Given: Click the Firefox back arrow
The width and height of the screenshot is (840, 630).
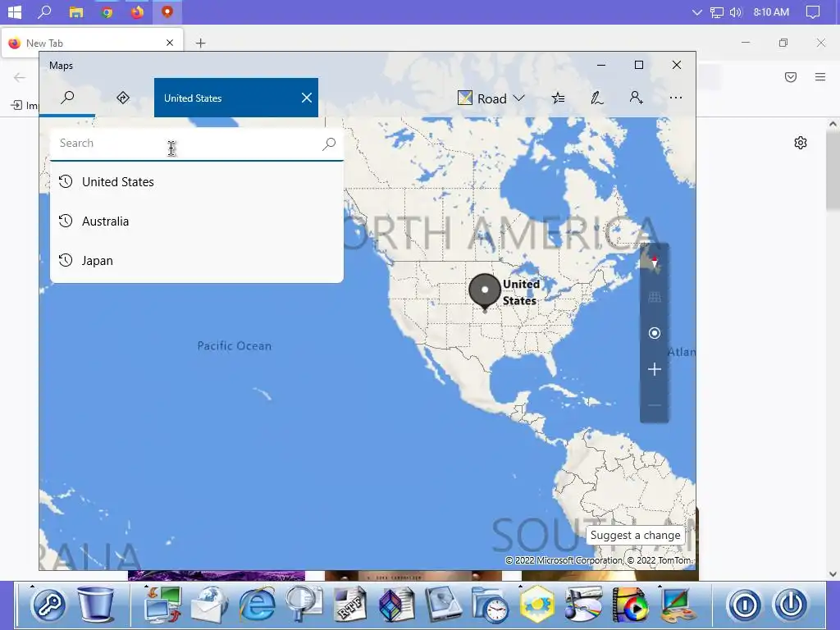Looking at the screenshot, I should point(20,77).
